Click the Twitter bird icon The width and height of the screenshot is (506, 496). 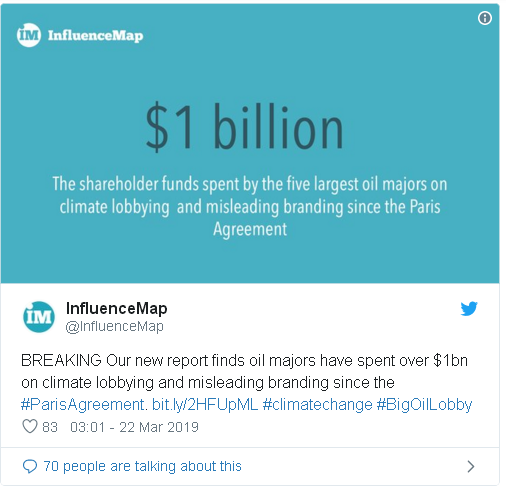pos(469,309)
